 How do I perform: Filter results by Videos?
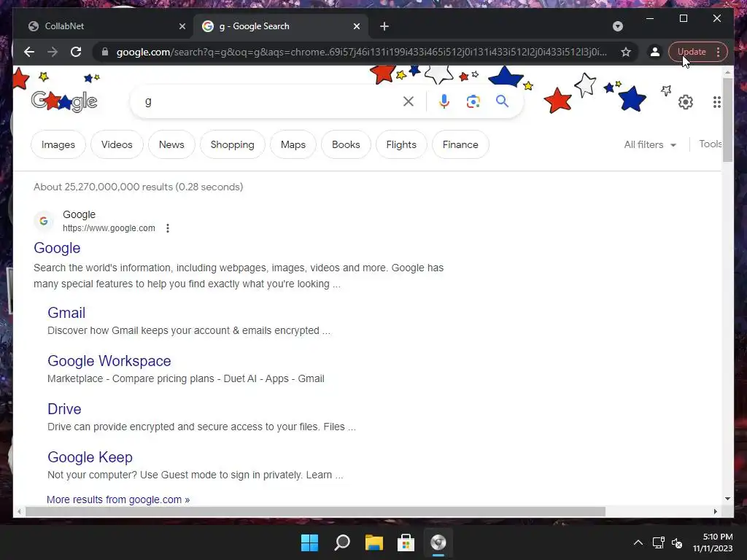pos(117,144)
